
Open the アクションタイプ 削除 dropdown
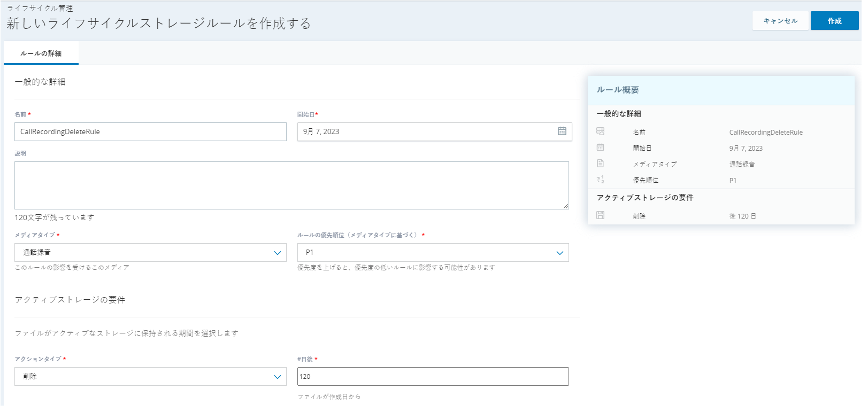pyautogui.click(x=150, y=376)
